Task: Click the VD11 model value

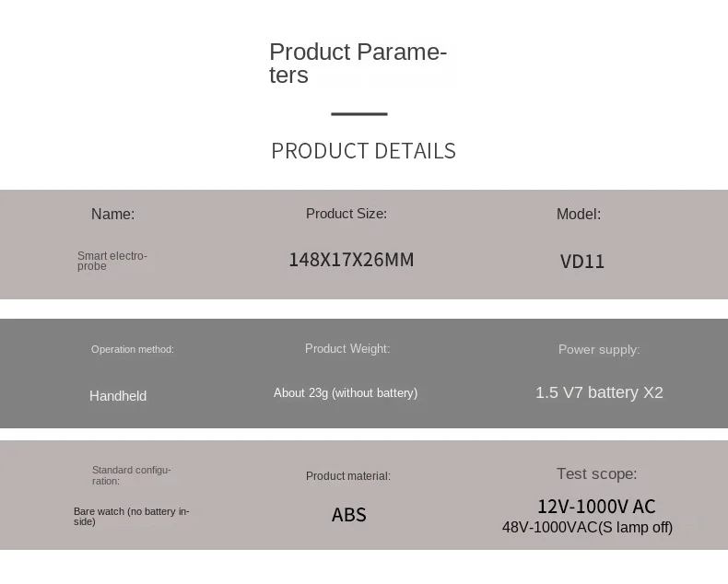Action: (582, 262)
